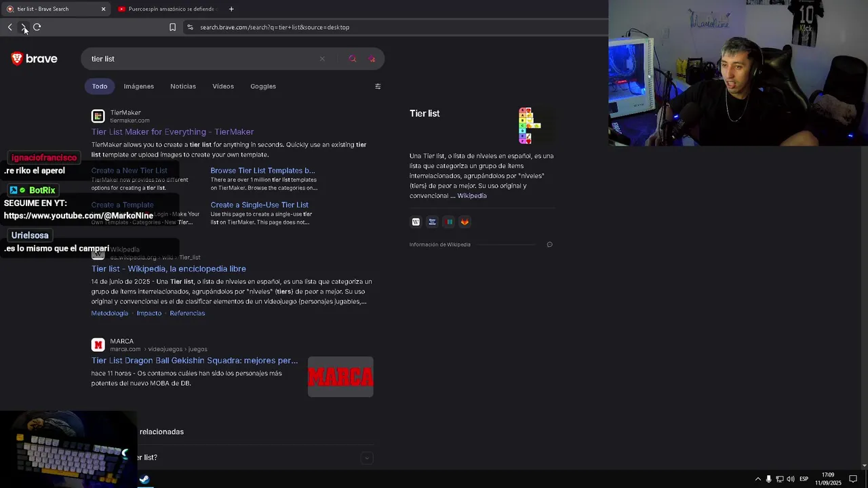Screen dimensions: 868x488
Task: Click 'Tier list' infobox heading
Action: 425,113
